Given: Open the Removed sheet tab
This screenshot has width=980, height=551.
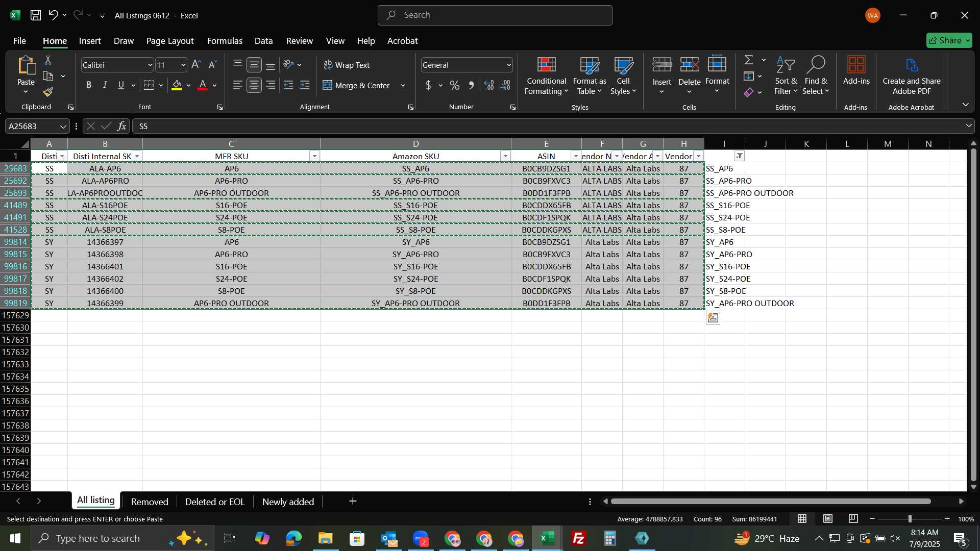Looking at the screenshot, I should coord(150,502).
